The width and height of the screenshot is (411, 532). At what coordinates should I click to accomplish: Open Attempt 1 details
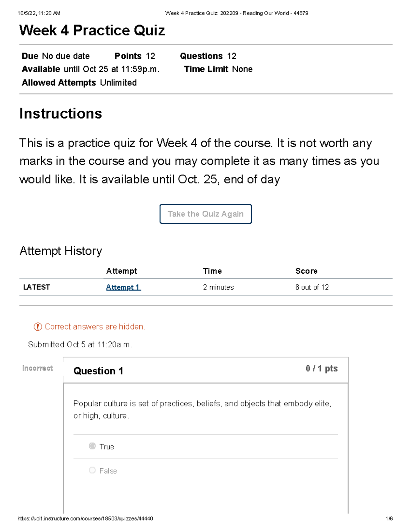[123, 287]
